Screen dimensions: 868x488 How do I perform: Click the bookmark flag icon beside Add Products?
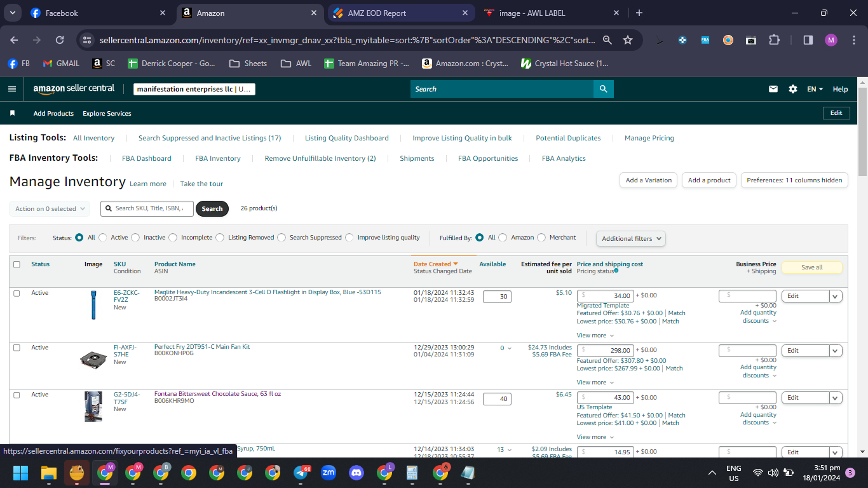point(12,113)
